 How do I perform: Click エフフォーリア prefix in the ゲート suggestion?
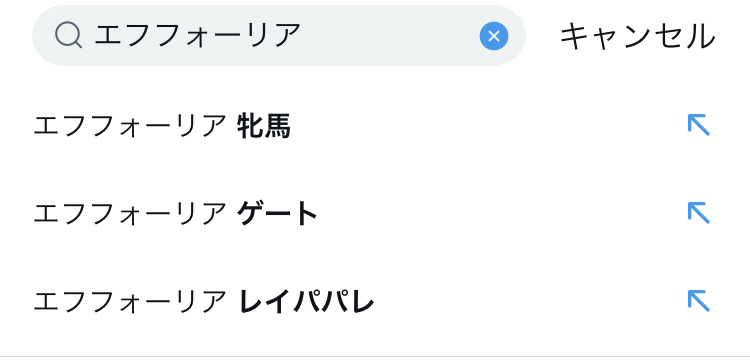tap(130, 214)
